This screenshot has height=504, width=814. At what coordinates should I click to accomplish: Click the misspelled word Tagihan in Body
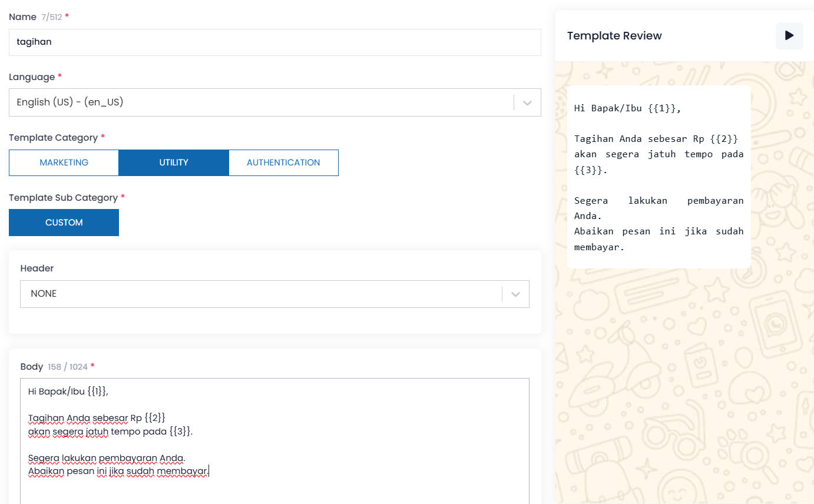[x=46, y=418]
